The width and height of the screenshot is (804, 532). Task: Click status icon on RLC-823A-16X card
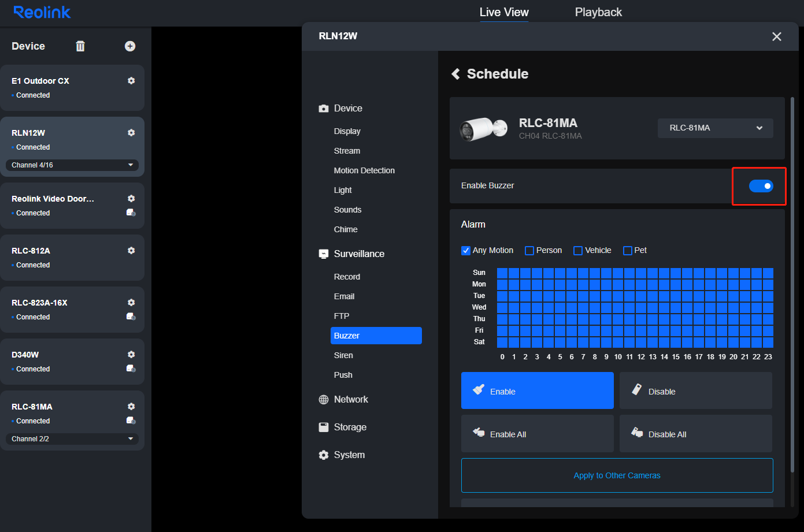131,317
